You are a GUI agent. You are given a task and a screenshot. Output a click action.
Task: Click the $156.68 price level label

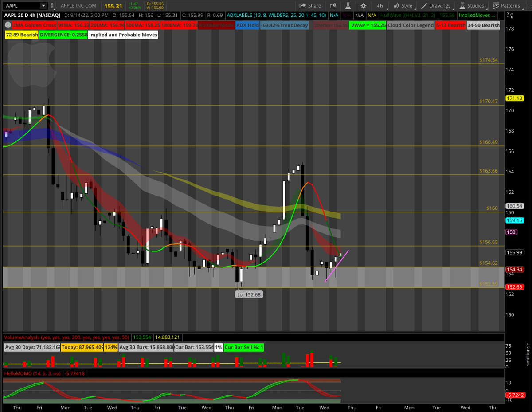point(489,242)
